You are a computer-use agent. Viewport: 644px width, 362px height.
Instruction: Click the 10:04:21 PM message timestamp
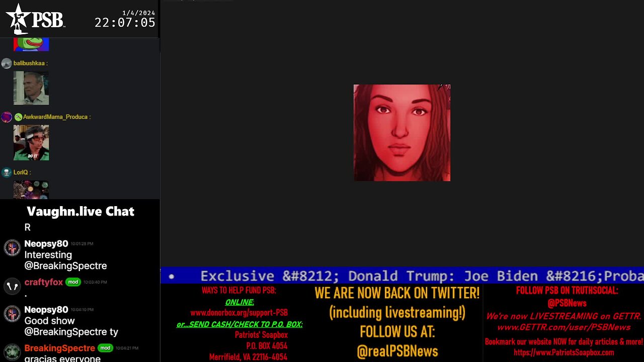tap(126, 348)
